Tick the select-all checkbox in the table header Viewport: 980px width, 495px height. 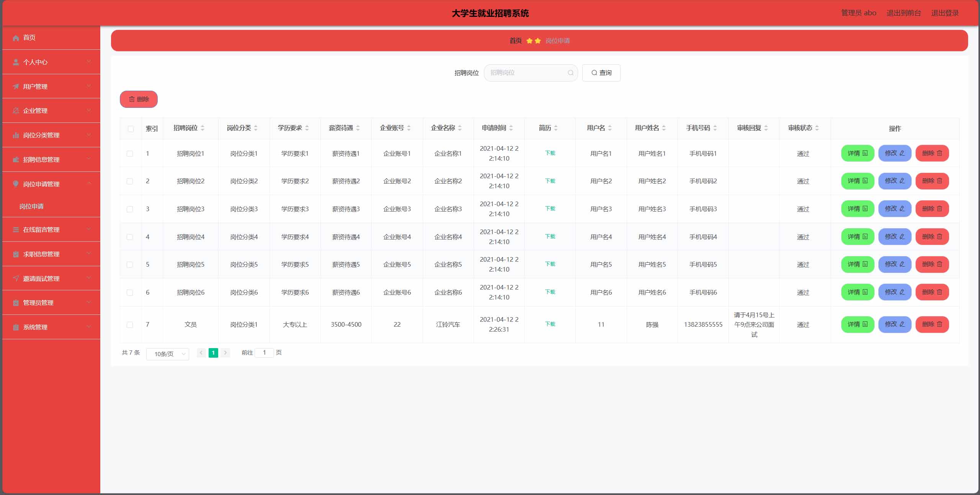tap(131, 129)
